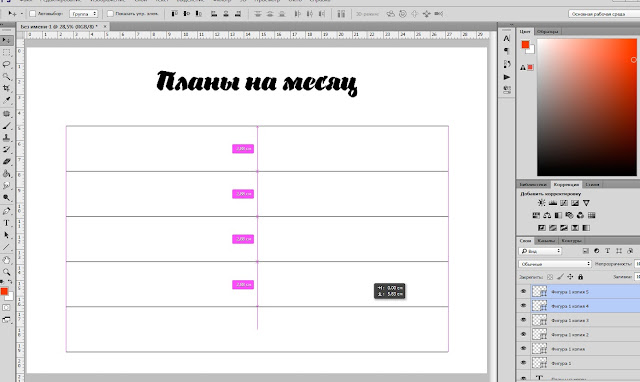Switch to the Каналы tab
The height and width of the screenshot is (382, 640).
pos(546,241)
